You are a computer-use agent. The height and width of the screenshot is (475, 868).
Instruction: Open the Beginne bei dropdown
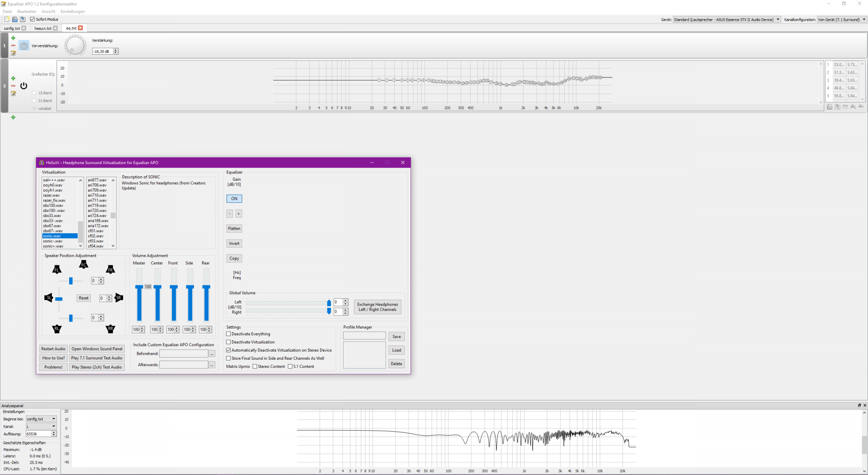[x=41, y=419]
